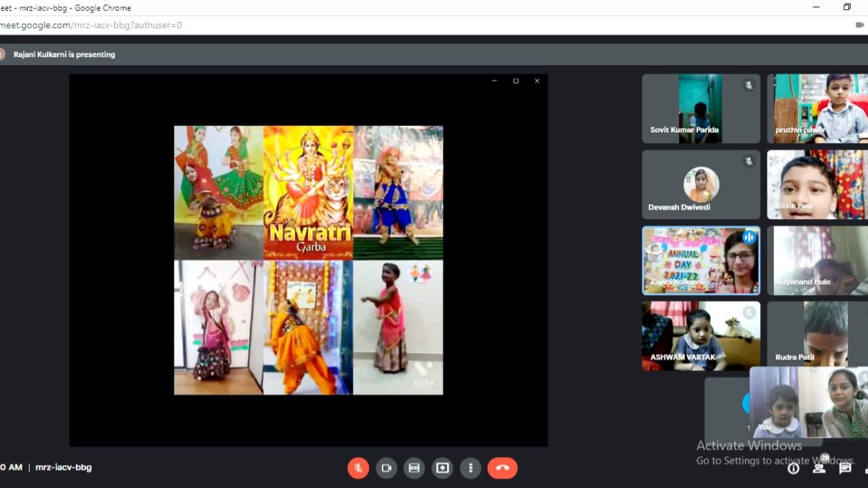The width and height of the screenshot is (868, 488).
Task: Click the camera permission icon in address bar
Action: (x=859, y=25)
